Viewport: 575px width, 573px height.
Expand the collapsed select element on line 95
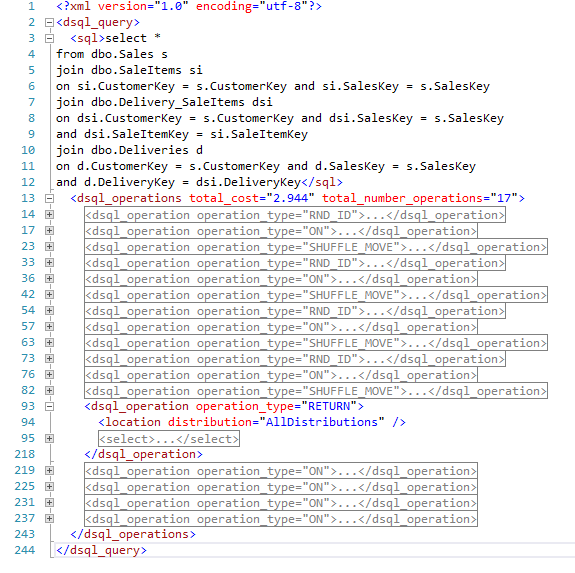pos(49,439)
